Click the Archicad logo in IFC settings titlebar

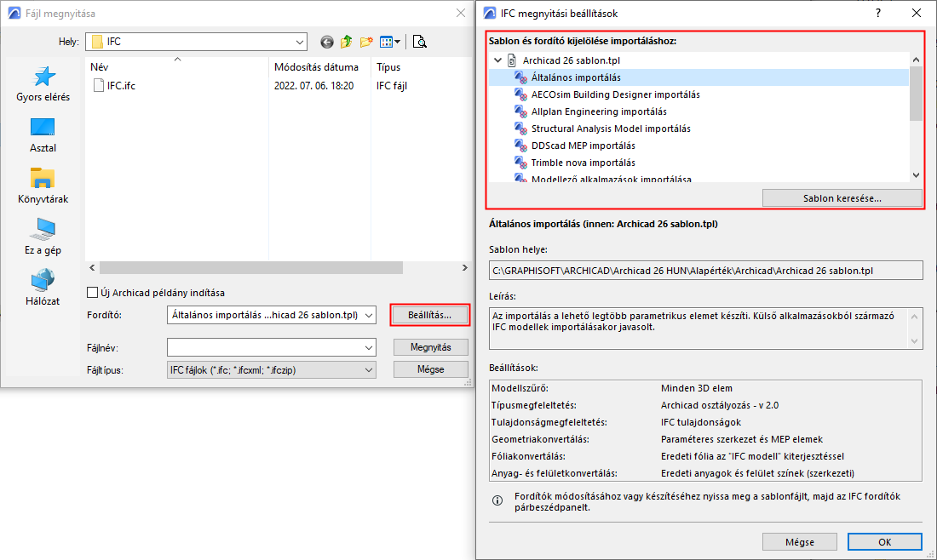490,13
